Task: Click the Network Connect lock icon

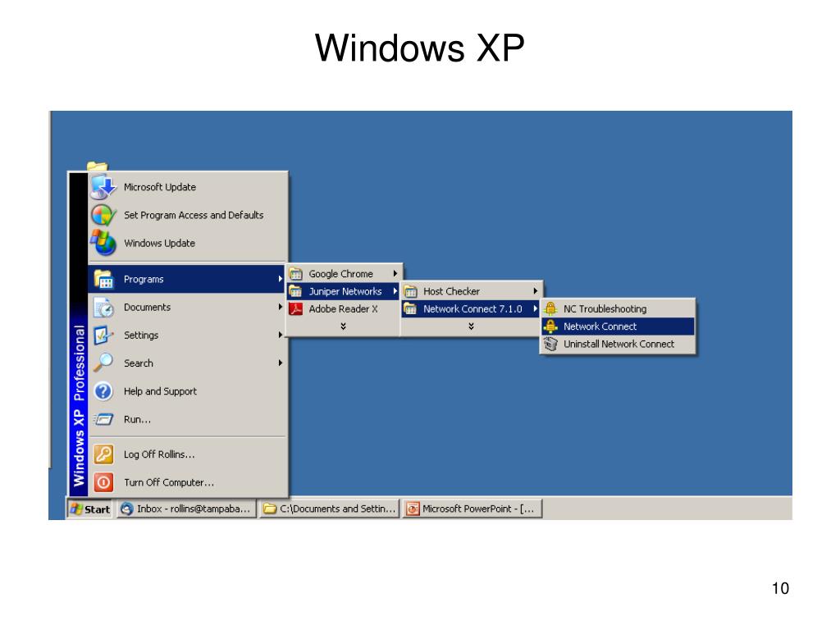Action: click(550, 326)
